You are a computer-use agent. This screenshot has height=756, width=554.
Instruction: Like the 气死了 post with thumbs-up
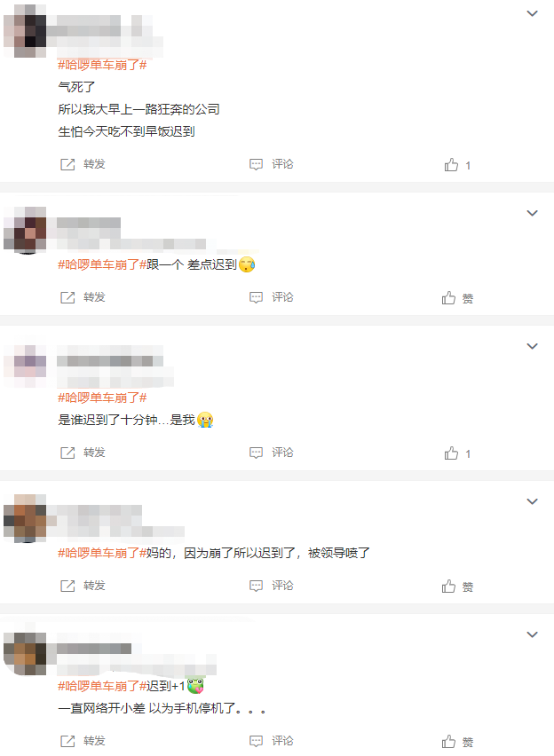click(451, 165)
